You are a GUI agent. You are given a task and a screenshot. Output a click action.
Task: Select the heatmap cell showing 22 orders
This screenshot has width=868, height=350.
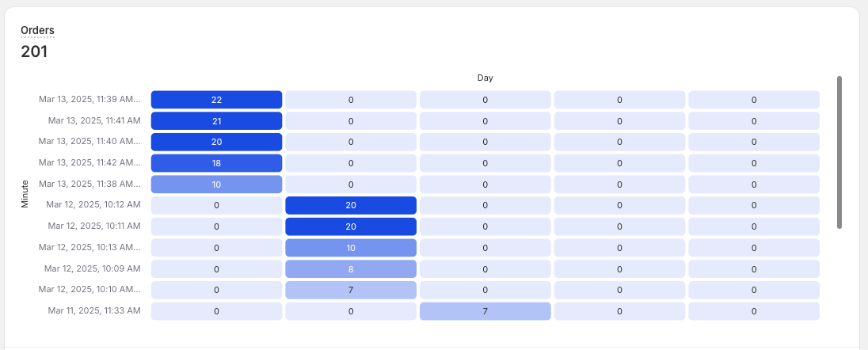(216, 100)
